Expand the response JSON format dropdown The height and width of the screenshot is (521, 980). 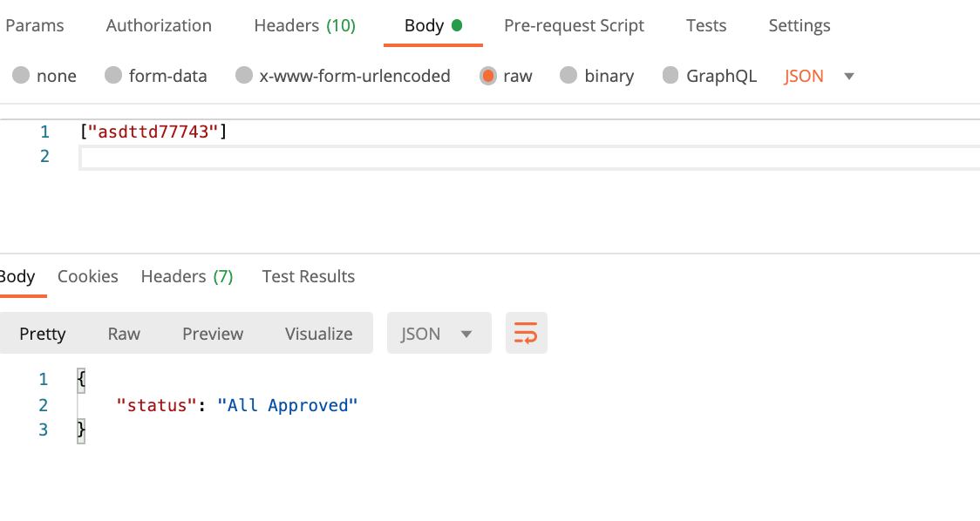point(439,333)
